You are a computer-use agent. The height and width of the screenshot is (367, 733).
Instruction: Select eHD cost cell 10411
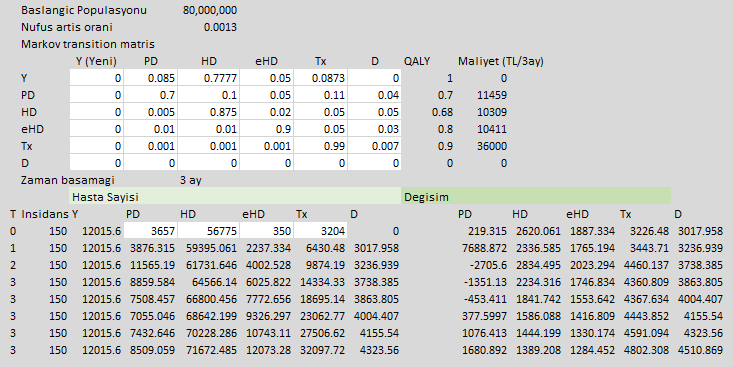(x=492, y=129)
